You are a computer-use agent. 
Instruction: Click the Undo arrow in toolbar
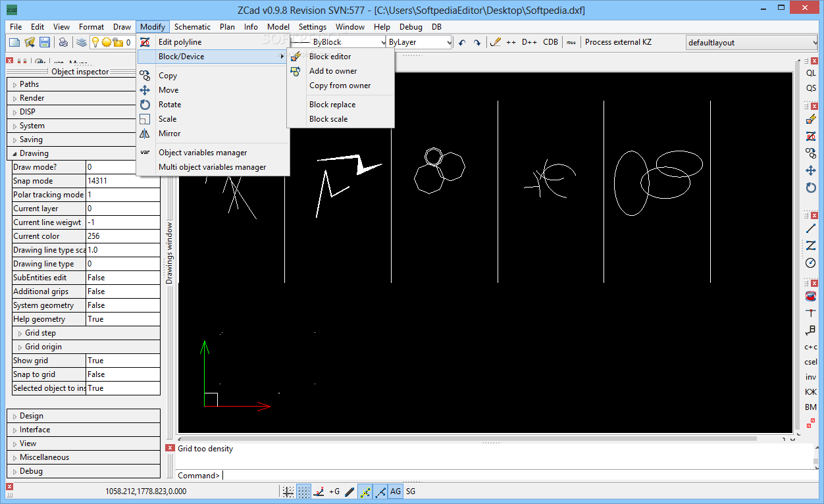461,42
